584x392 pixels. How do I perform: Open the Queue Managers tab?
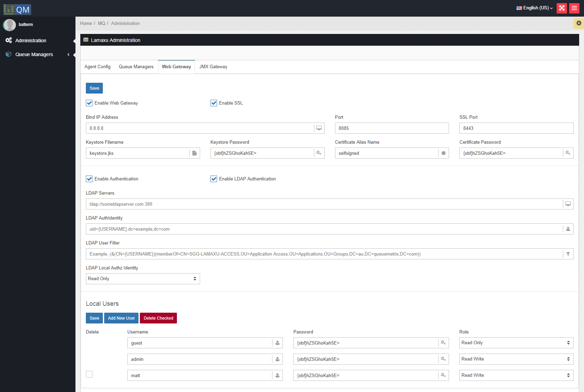click(136, 67)
